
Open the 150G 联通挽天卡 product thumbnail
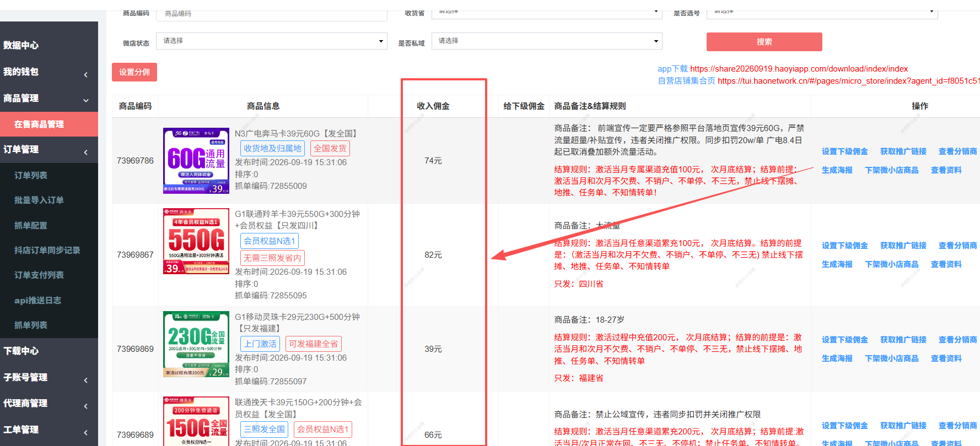196,421
